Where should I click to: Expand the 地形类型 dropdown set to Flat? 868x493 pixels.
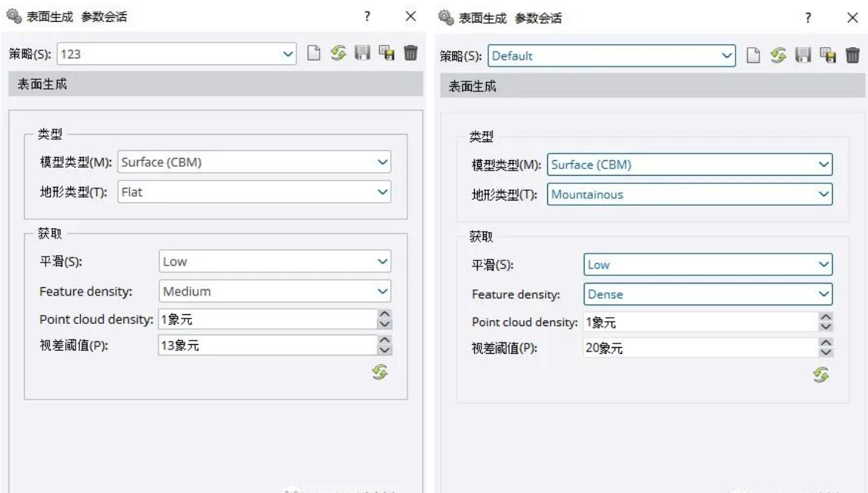click(383, 192)
